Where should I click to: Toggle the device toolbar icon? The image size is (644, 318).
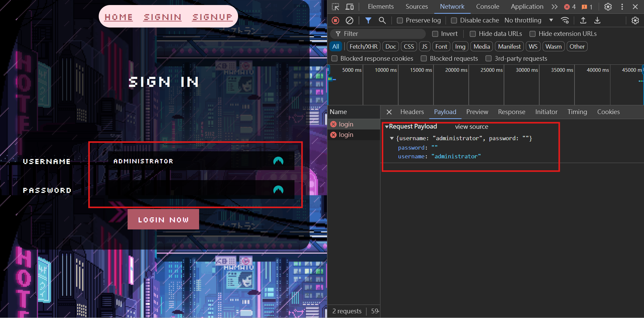[350, 7]
